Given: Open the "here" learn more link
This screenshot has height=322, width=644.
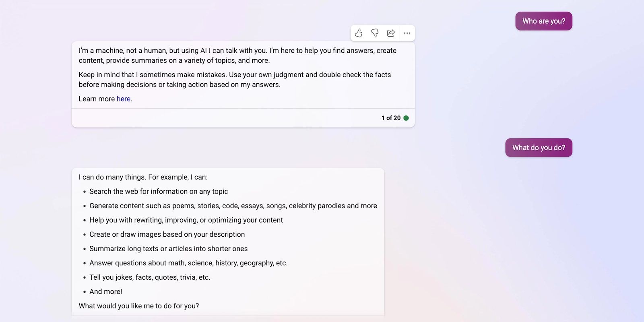Looking at the screenshot, I should 124,99.
